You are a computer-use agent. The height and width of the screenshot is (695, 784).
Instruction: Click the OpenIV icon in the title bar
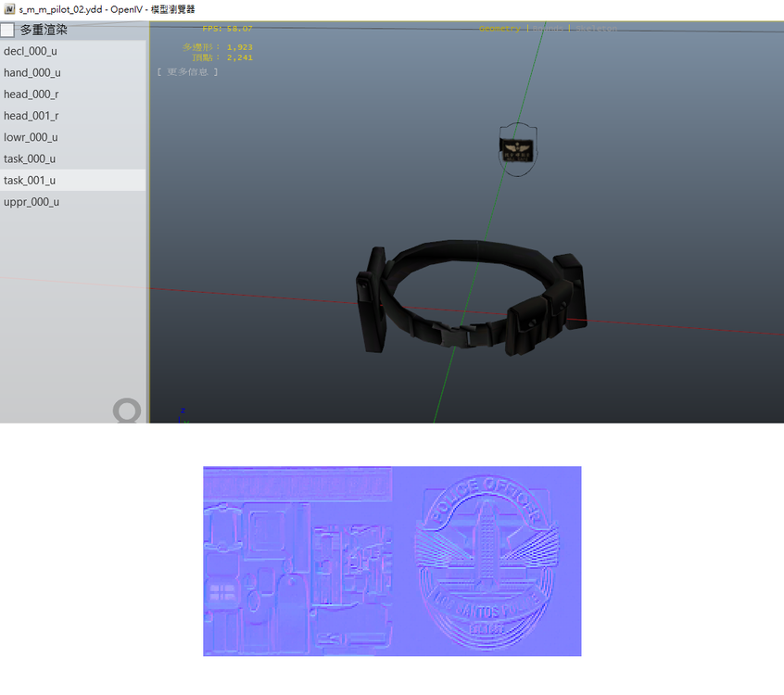(x=9, y=9)
